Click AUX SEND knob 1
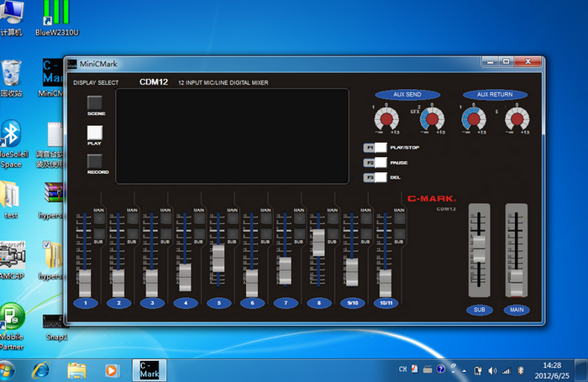The image size is (588, 382). coord(386,120)
